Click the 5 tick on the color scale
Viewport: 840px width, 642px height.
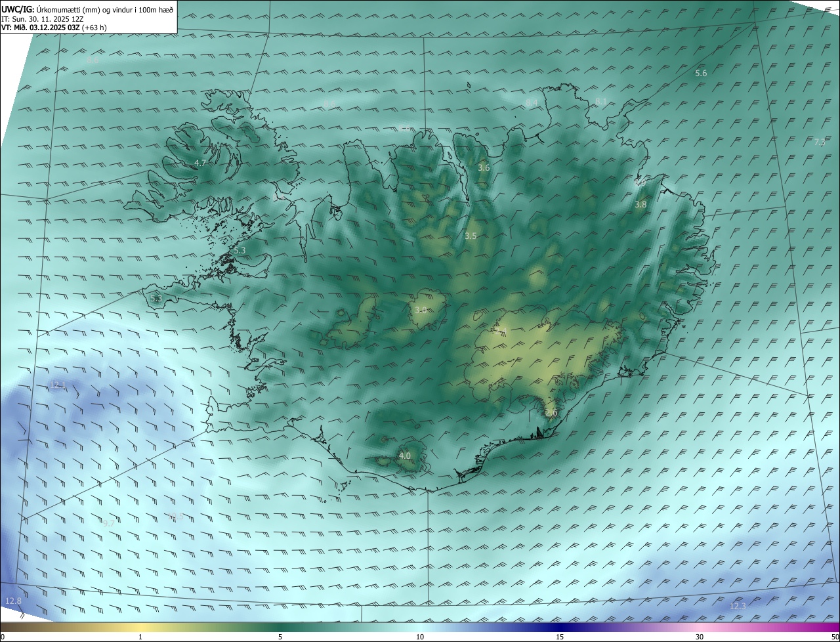280,637
